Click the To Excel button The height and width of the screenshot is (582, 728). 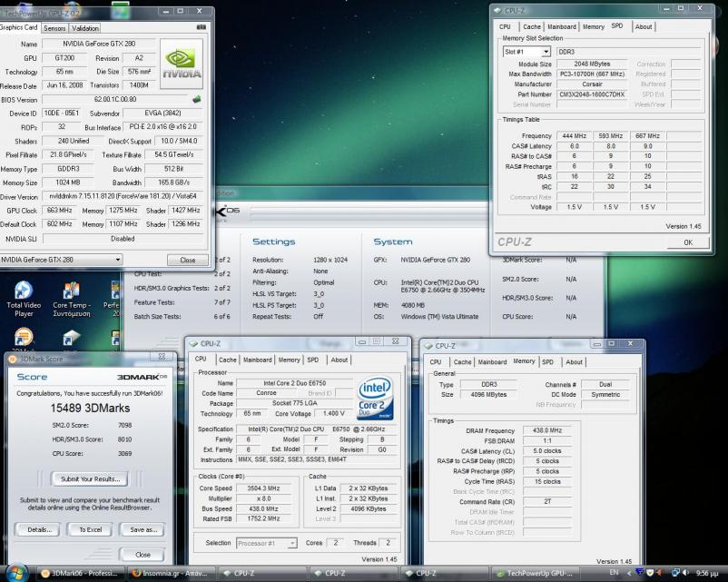[91, 529]
